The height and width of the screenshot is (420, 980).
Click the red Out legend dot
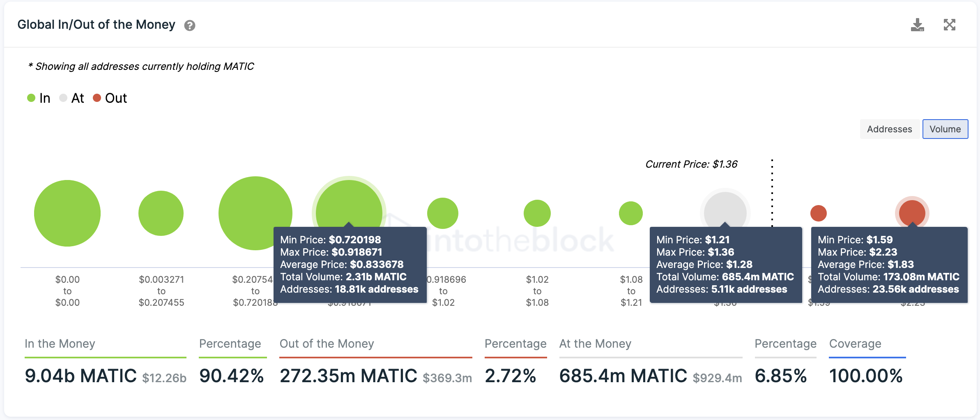[x=97, y=98]
